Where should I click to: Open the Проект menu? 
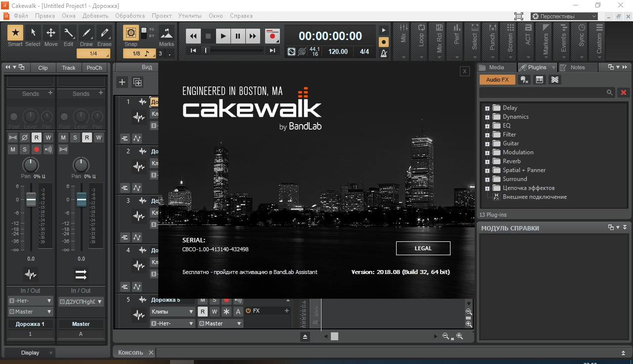coord(162,16)
